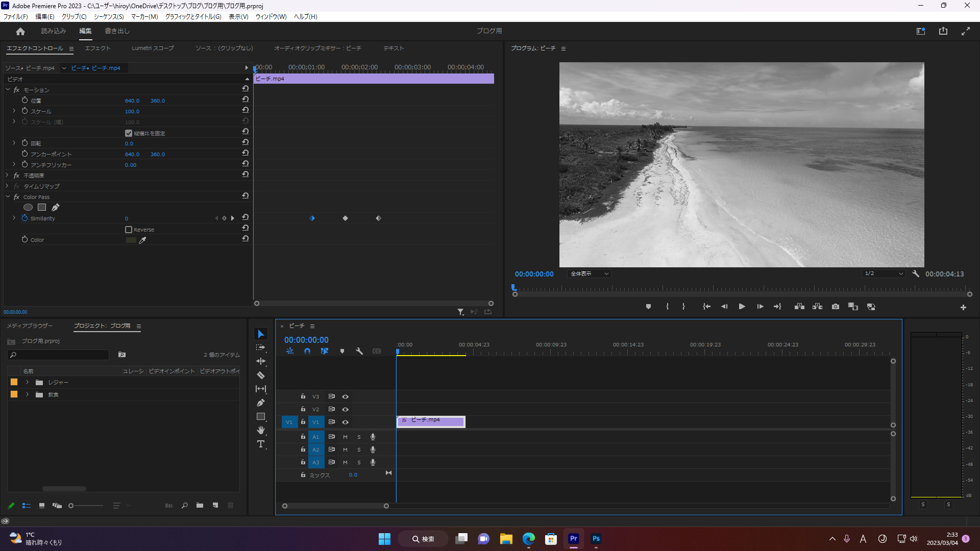The height and width of the screenshot is (551, 980).
Task: Pick Color Pass color with eyedropper
Action: coord(143,240)
